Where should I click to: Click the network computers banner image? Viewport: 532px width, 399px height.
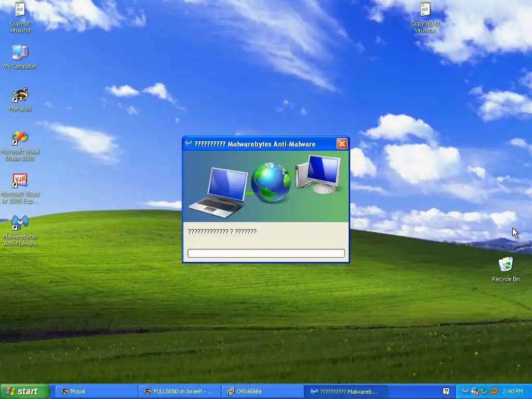click(x=265, y=187)
